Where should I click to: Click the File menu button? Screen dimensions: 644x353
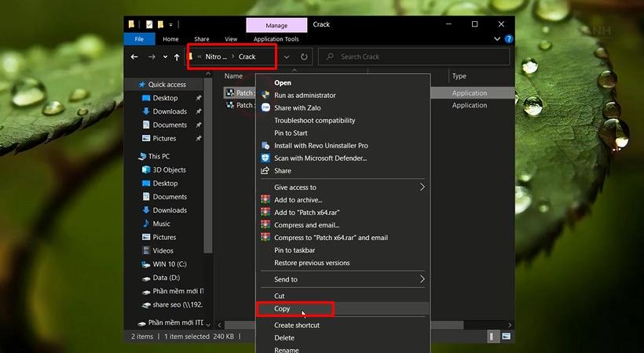(x=139, y=39)
